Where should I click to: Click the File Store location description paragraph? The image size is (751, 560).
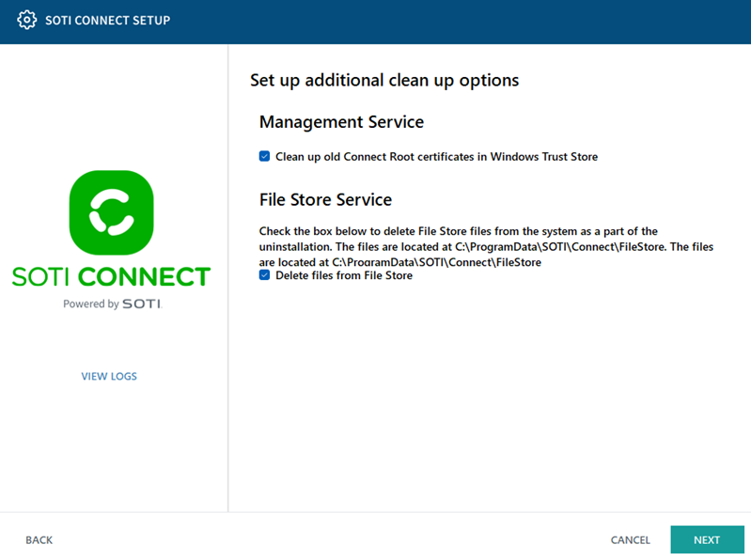[x=486, y=246]
